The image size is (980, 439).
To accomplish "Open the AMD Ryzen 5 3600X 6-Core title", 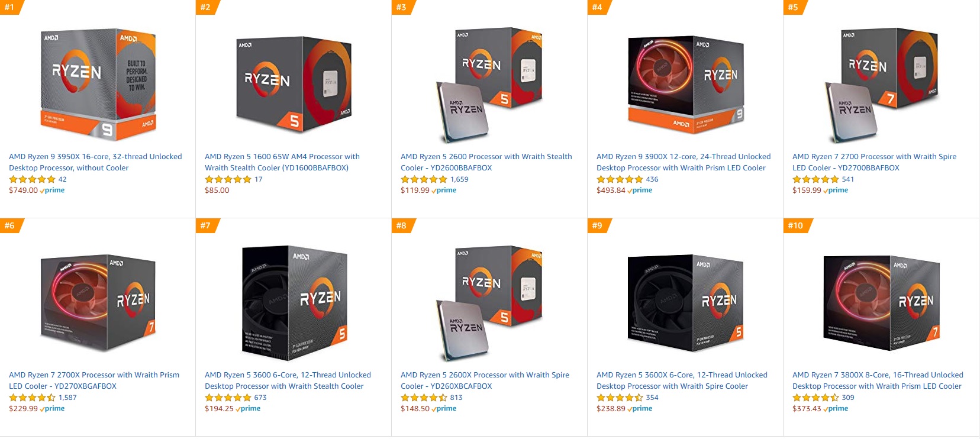I will point(682,380).
